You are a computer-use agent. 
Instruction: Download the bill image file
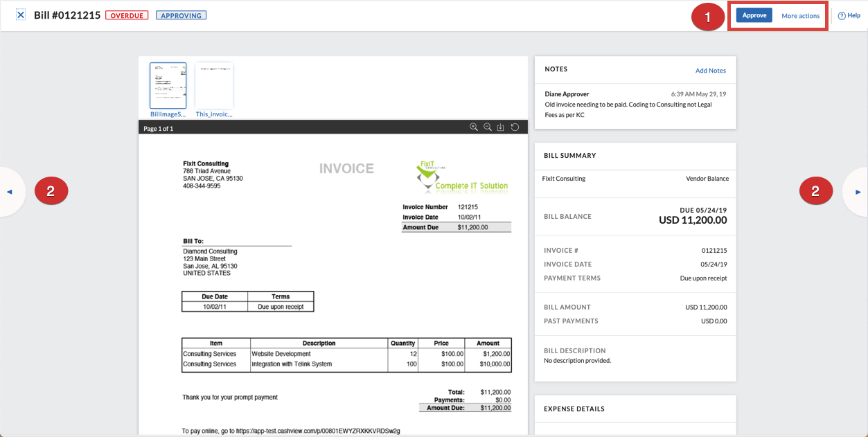pyautogui.click(x=501, y=127)
